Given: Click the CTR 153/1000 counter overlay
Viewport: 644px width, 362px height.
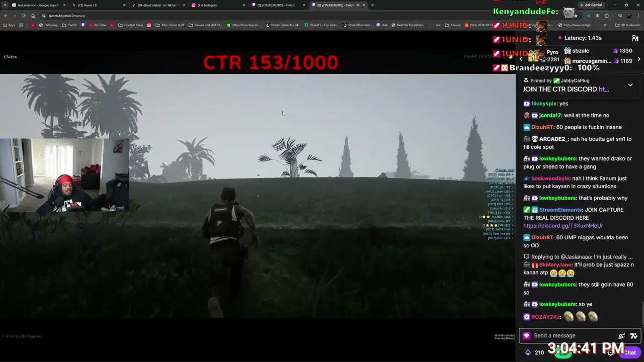Looking at the screenshot, I should [271, 63].
